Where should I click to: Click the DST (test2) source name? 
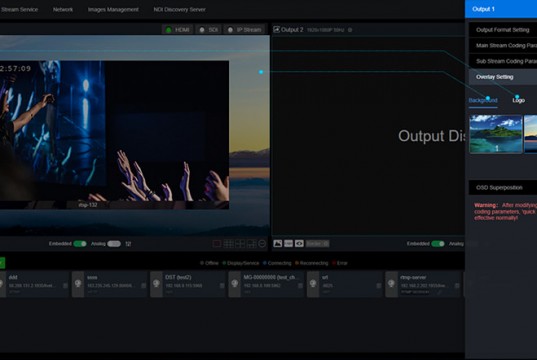point(178,277)
